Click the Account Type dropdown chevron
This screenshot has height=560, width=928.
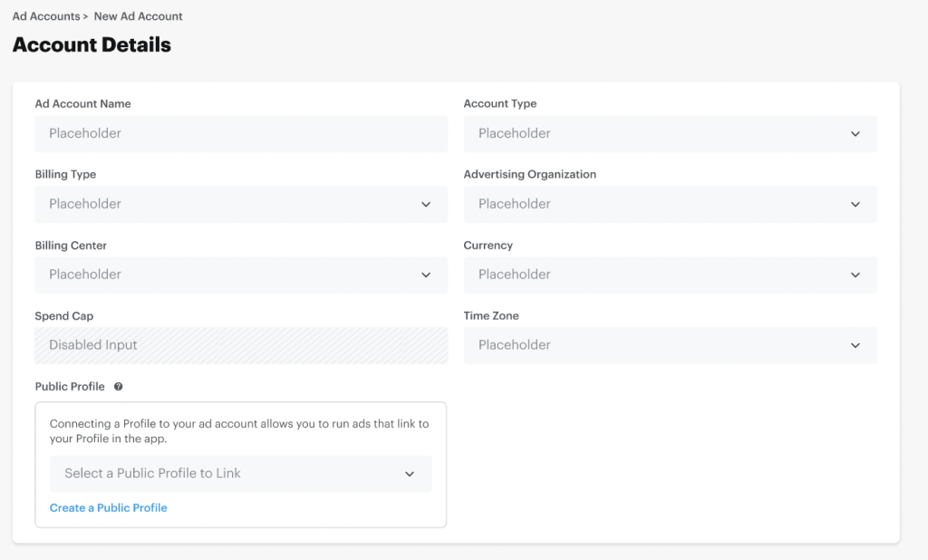(855, 133)
